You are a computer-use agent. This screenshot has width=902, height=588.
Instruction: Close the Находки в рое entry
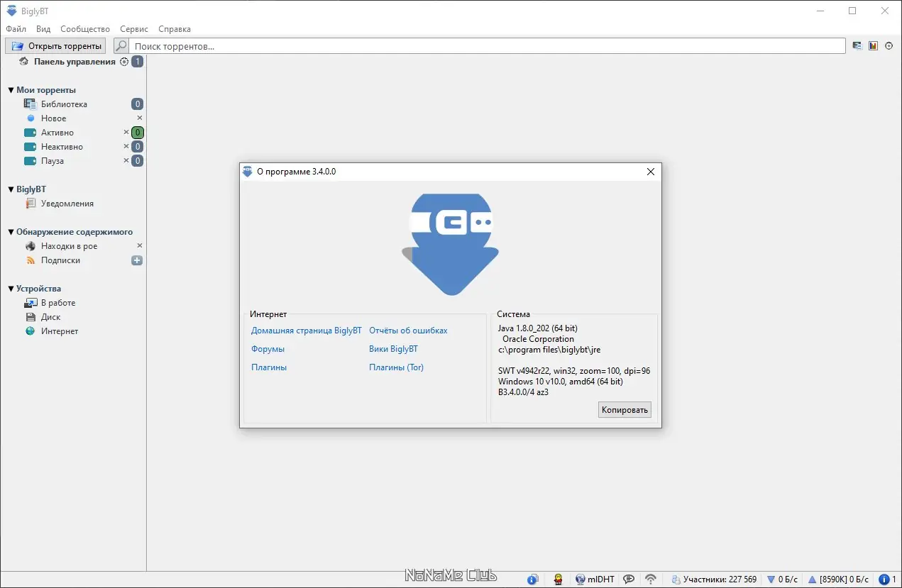(x=140, y=245)
